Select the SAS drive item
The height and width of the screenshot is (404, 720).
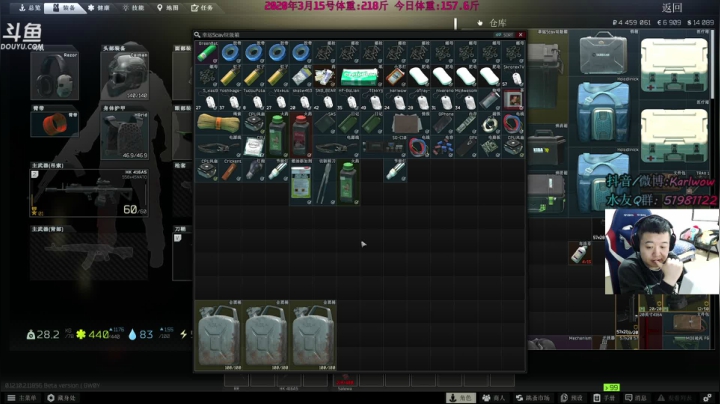point(325,123)
